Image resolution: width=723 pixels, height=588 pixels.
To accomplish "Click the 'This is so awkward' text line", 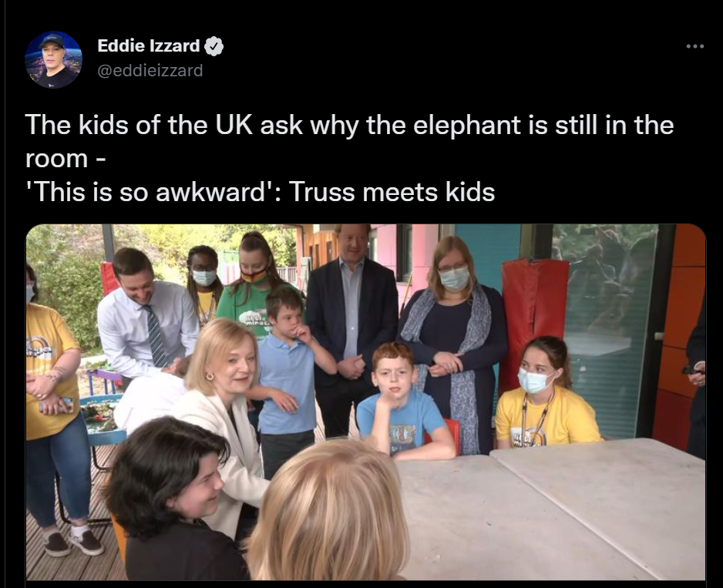I will click(260, 192).
